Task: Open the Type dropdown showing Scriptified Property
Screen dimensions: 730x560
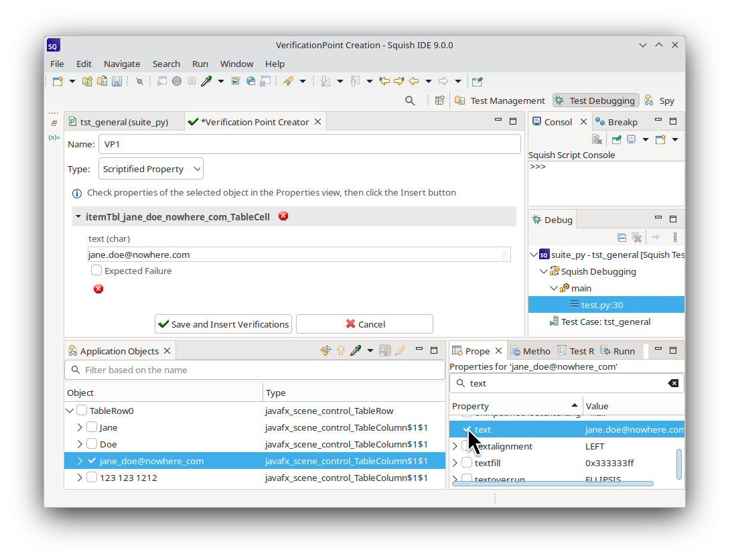Action: pyautogui.click(x=151, y=169)
